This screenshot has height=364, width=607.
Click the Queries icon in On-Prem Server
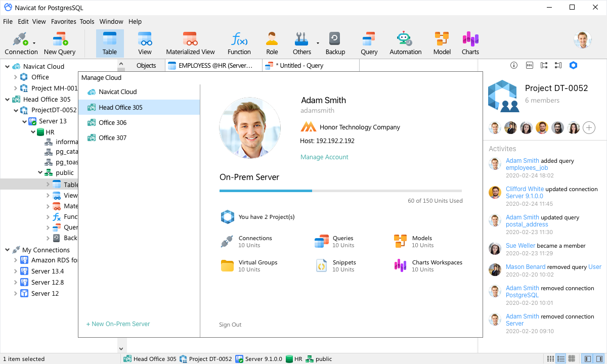pyautogui.click(x=322, y=242)
